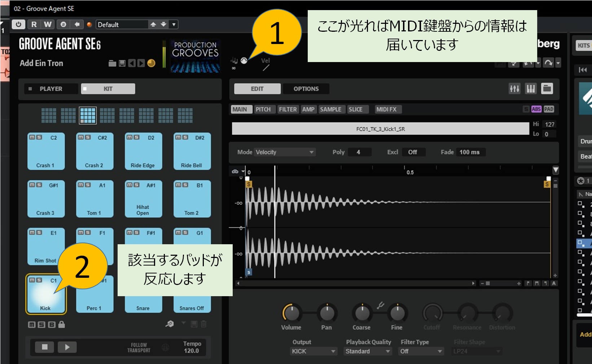
Task: Click the lock pad icon
Action: (x=62, y=324)
